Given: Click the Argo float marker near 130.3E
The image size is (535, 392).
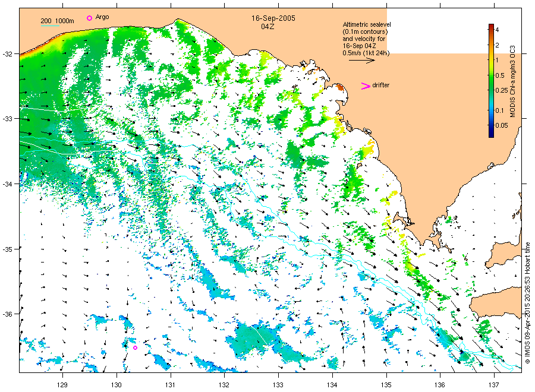Looking at the screenshot, I should tap(135, 347).
